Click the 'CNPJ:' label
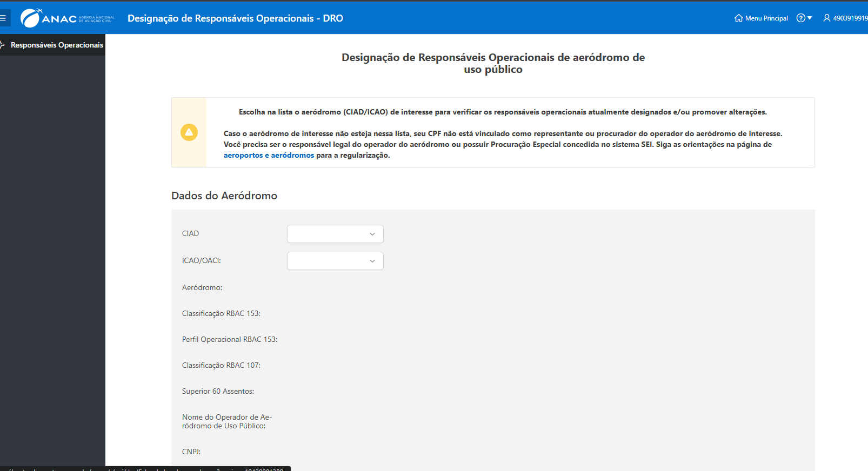The height and width of the screenshot is (471, 868). click(191, 452)
